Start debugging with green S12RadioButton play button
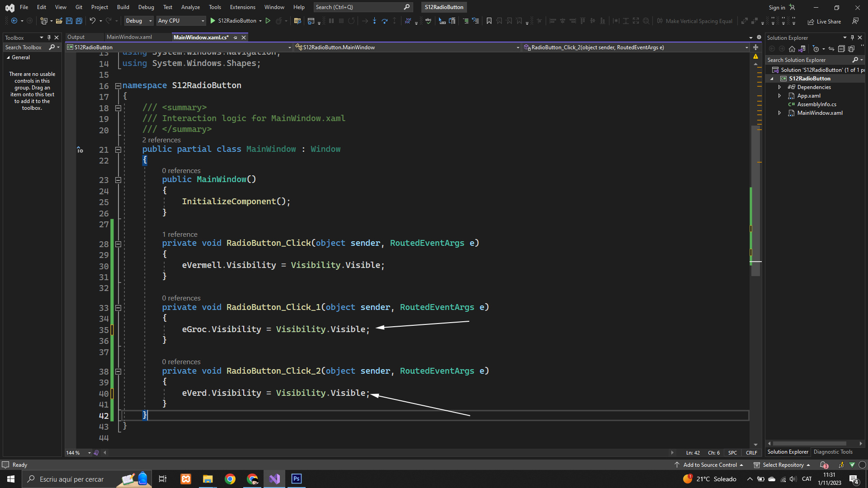 click(x=213, y=21)
